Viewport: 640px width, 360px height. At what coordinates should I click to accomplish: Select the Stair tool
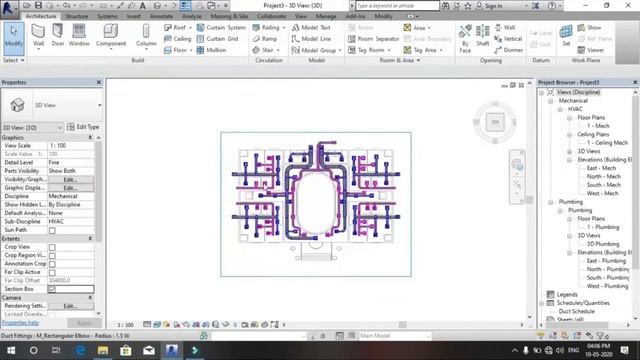(266, 50)
